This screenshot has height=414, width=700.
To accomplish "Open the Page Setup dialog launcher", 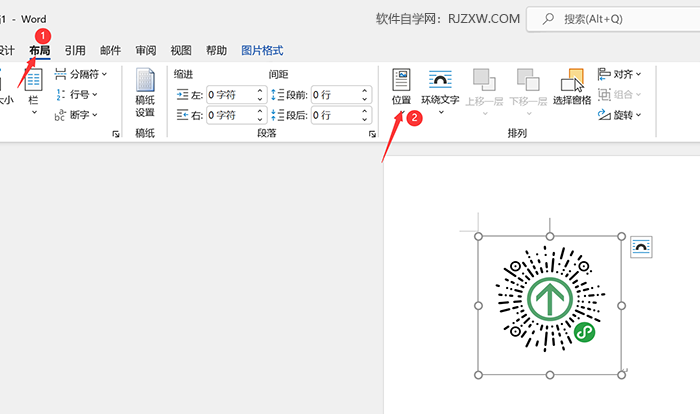I will pyautogui.click(x=116, y=134).
